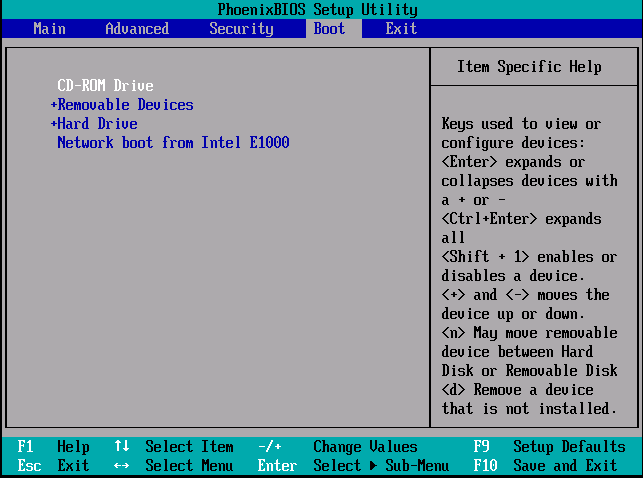Go to the Exit tab
Image resolution: width=643 pixels, height=478 pixels.
pyautogui.click(x=401, y=29)
